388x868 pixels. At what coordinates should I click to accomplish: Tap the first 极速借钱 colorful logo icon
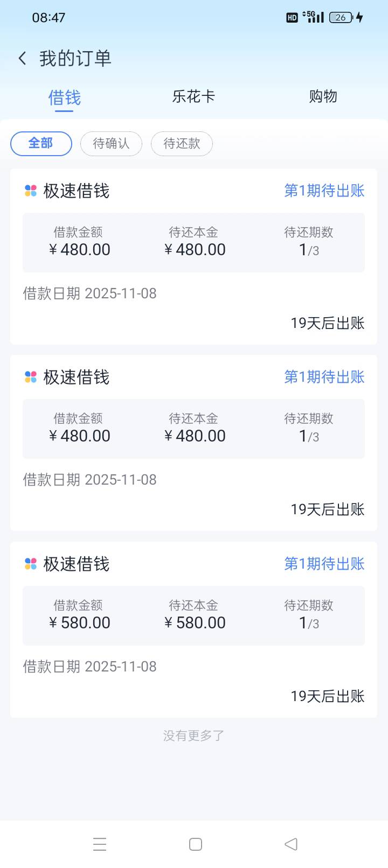[31, 191]
